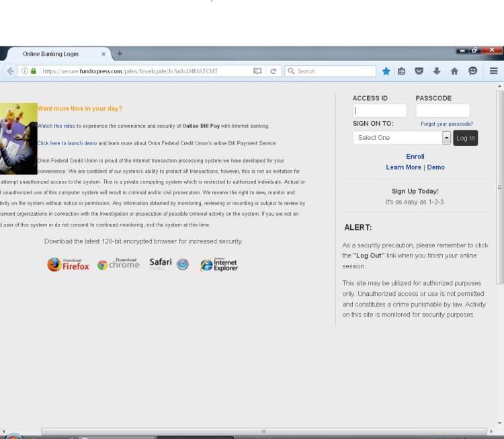Click the browser back arrow button

click(x=10, y=71)
